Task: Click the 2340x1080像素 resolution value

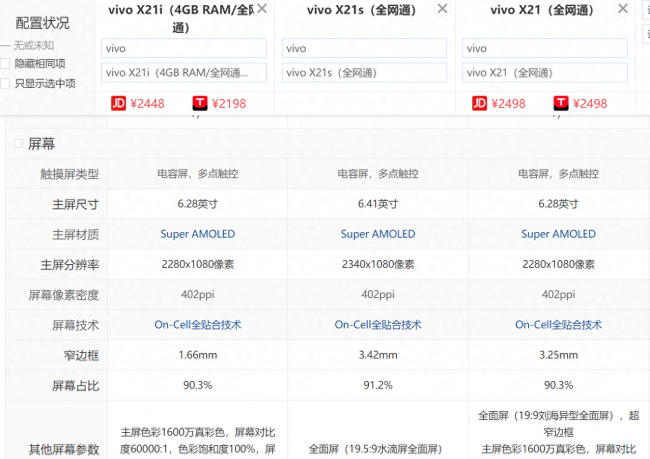Action: point(378,265)
